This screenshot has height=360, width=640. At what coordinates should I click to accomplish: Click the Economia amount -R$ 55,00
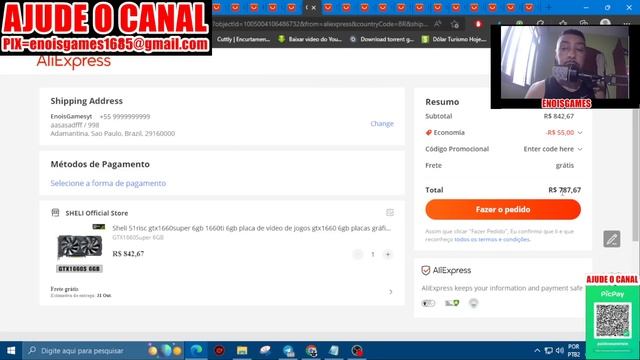(x=560, y=133)
